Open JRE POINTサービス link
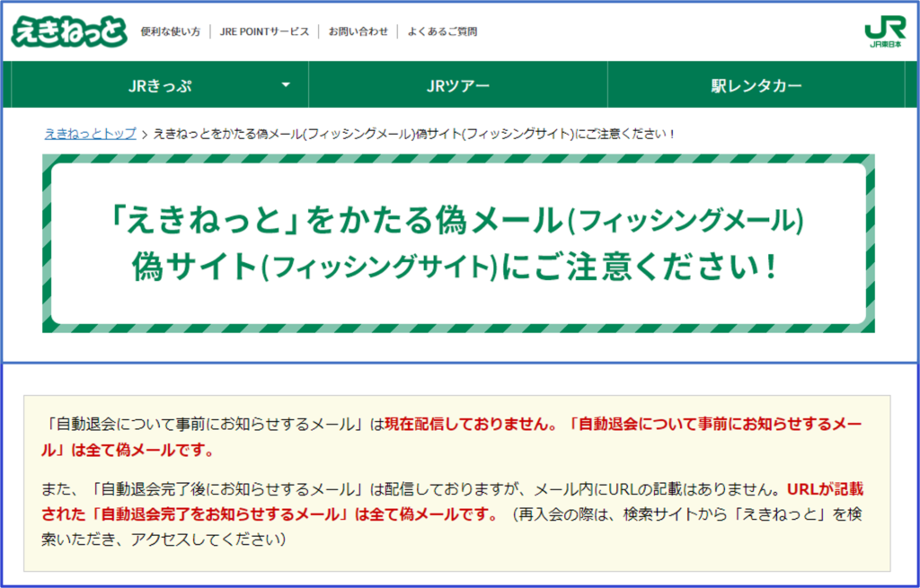Viewport: 920px width, 588px height. click(264, 31)
